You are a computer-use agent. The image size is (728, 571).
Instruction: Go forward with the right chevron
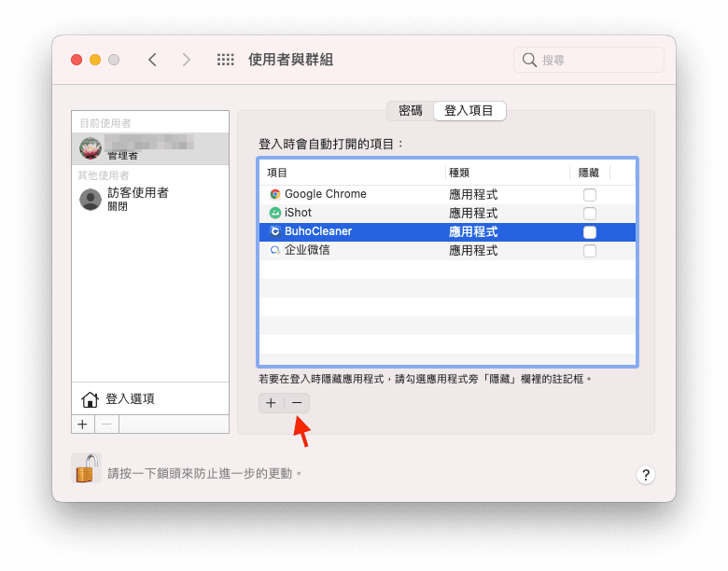[x=186, y=60]
